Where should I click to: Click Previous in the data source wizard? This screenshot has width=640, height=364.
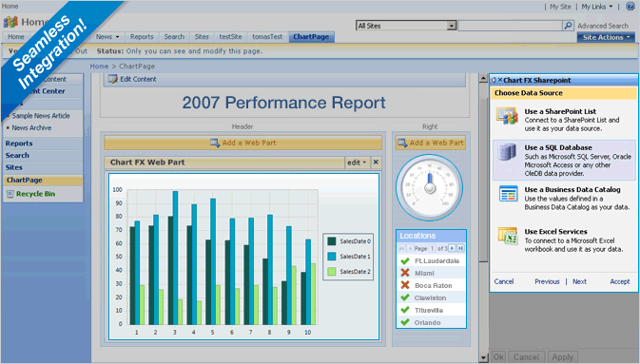click(547, 281)
